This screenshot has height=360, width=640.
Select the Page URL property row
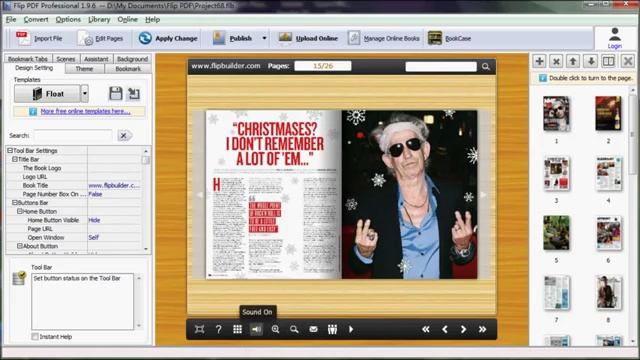click(x=74, y=229)
